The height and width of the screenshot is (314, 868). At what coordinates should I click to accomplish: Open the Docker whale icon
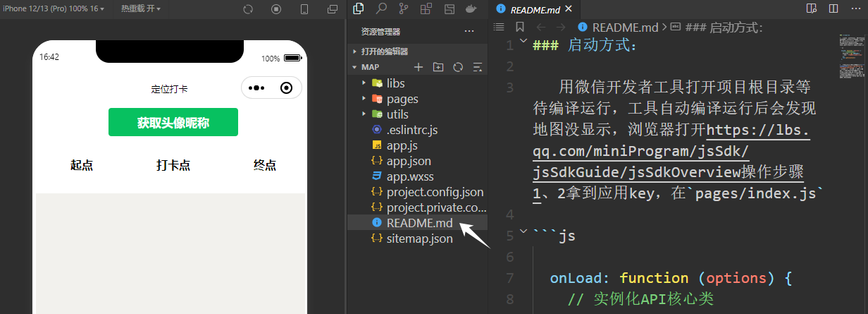pos(471,8)
